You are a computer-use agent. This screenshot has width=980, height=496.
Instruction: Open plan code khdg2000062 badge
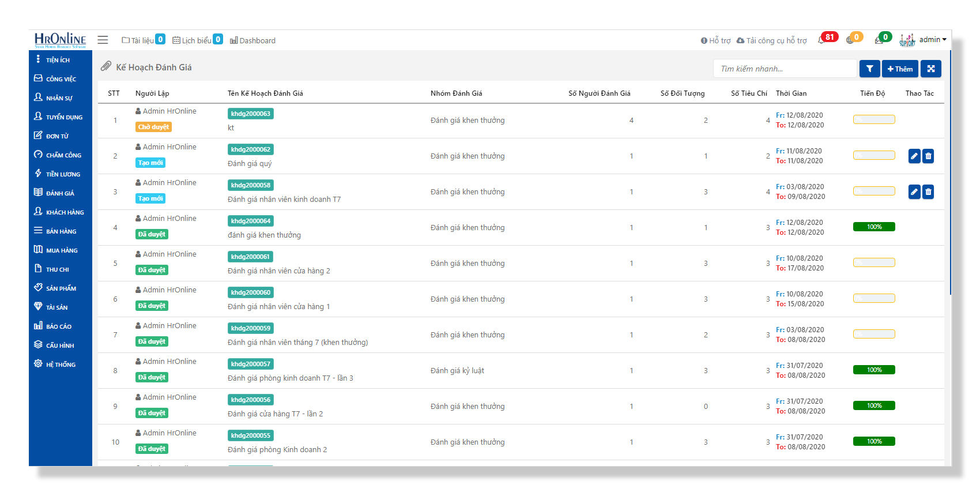click(251, 149)
